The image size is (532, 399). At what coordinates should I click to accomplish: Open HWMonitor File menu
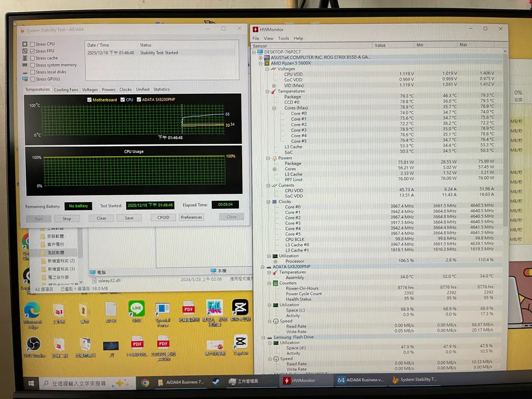tap(256, 38)
